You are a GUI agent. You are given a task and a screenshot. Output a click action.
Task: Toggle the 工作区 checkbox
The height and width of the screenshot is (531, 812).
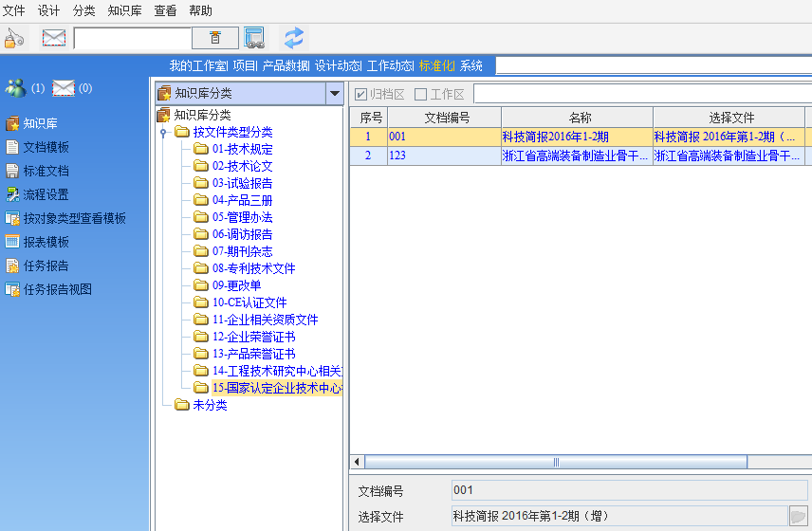tap(420, 94)
